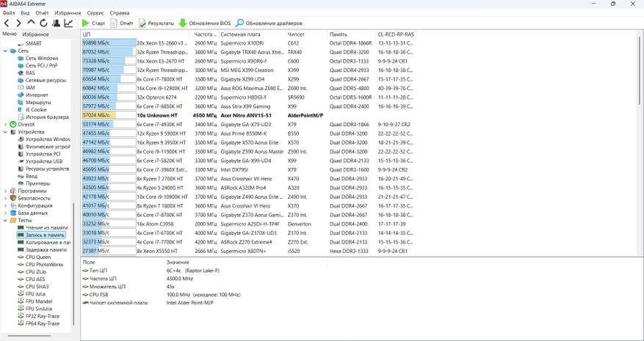The image size is (644, 341).
Task: Expand the Безопасность tree node
Action: click(5, 198)
